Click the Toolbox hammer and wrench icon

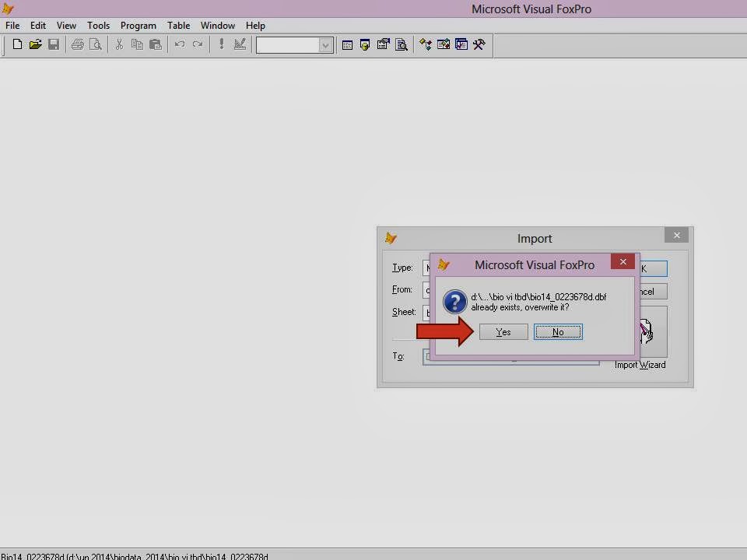click(x=479, y=45)
